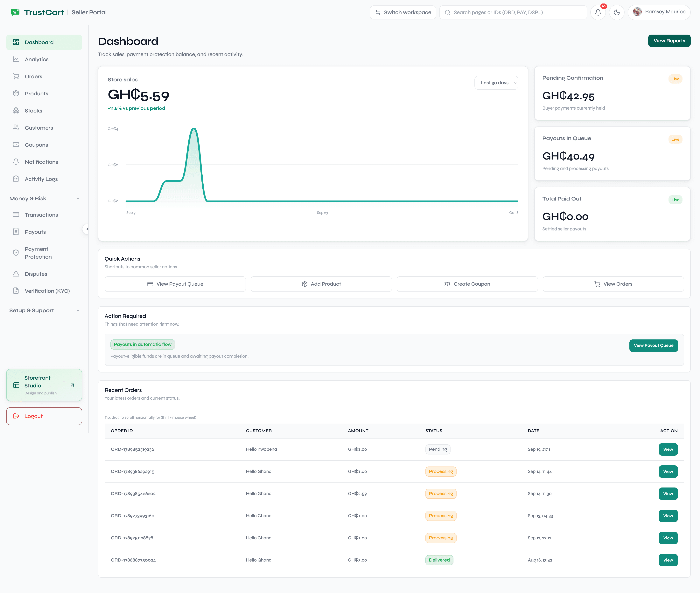Click order ID ORD-1789273993160
The image size is (700, 593).
coord(133,516)
